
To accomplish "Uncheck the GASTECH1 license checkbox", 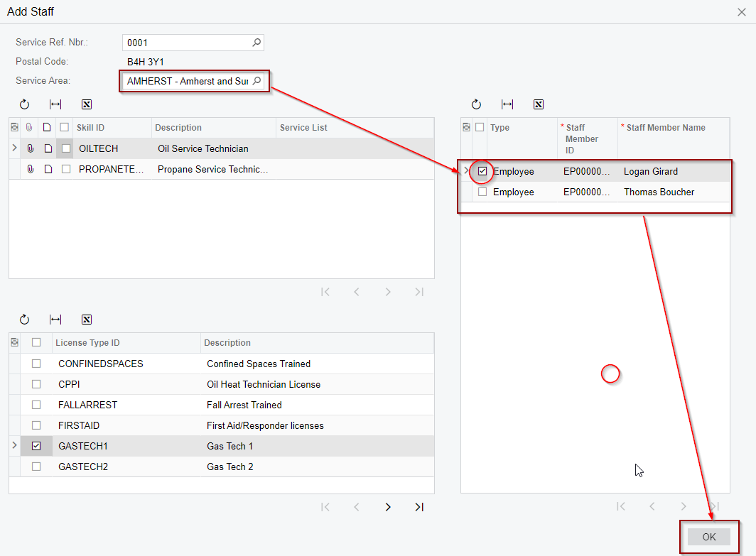I will point(37,446).
